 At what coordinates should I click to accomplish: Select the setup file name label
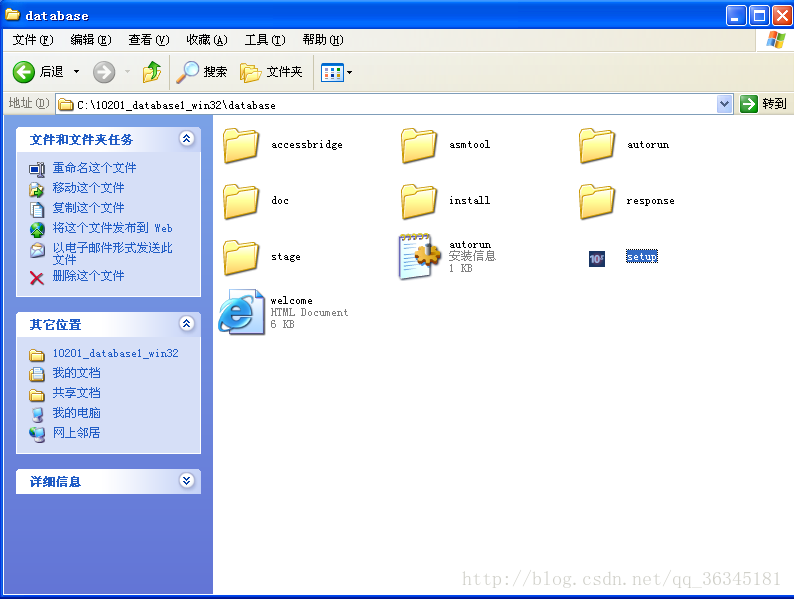(642, 257)
